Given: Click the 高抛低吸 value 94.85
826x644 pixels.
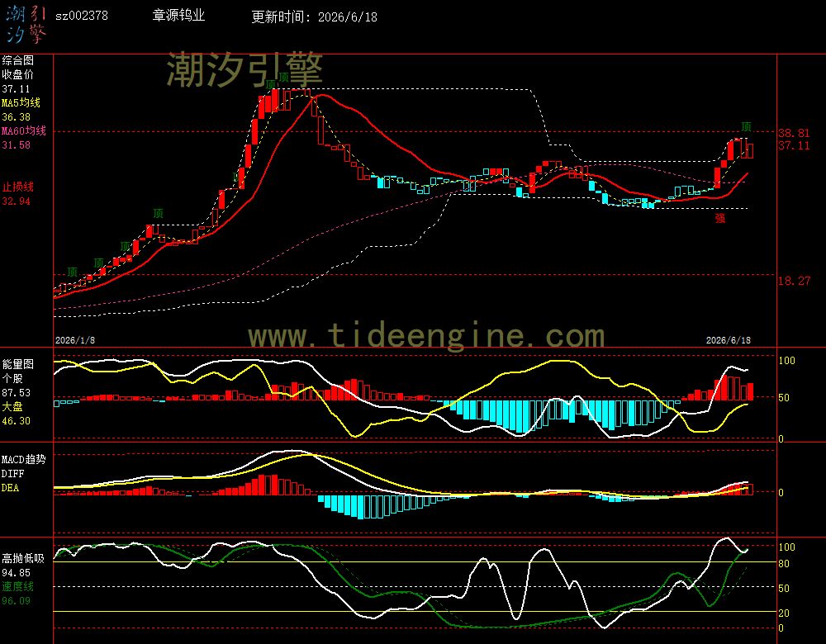Looking at the screenshot, I should [x=16, y=572].
